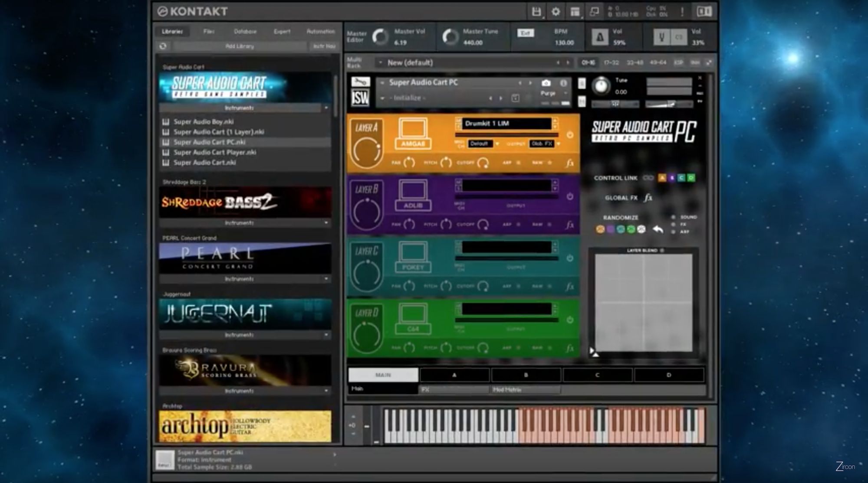The height and width of the screenshot is (483, 868).
Task: Click the Instr Nav button
Action: (324, 46)
